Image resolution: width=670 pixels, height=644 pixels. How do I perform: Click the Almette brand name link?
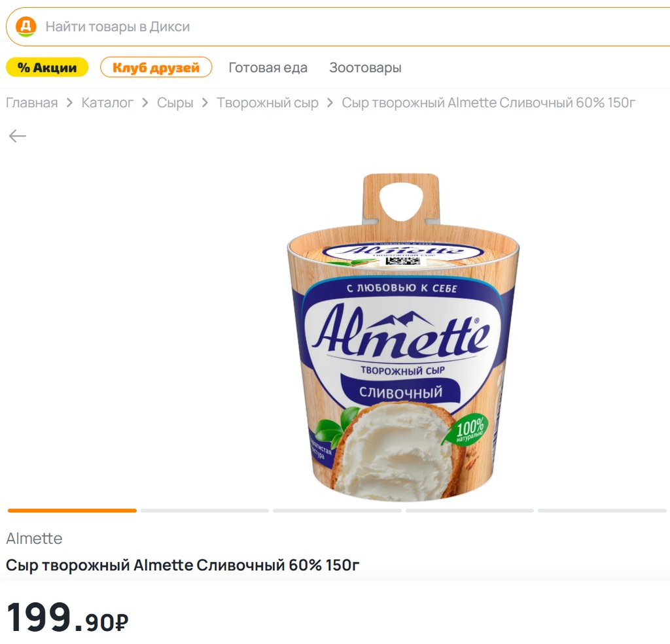point(34,539)
